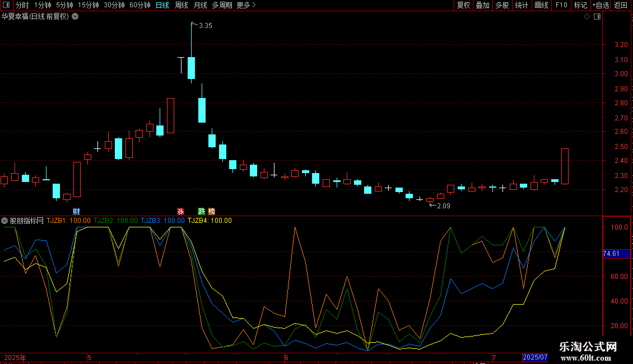
Task: Add stock with +自选 button
Action: pyautogui.click(x=601, y=5)
